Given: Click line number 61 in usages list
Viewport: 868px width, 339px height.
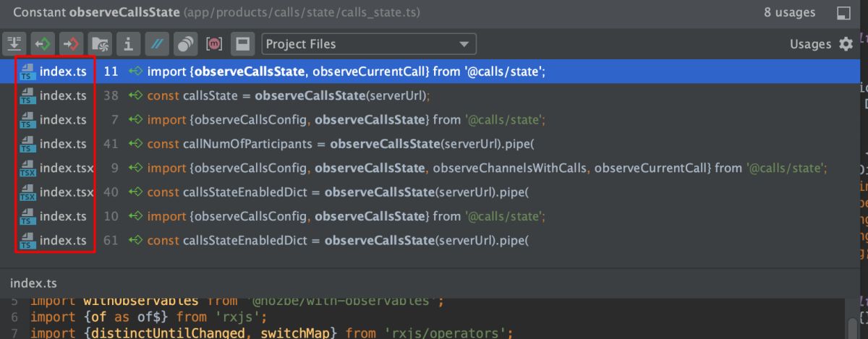Looking at the screenshot, I should [x=111, y=240].
